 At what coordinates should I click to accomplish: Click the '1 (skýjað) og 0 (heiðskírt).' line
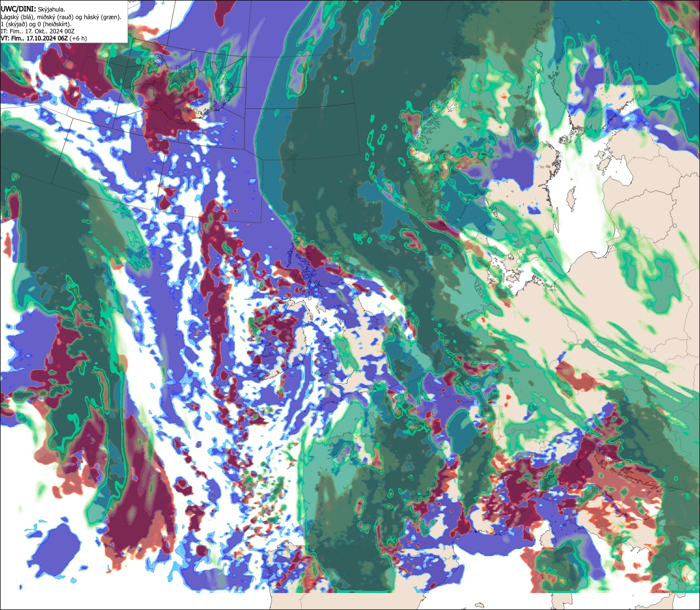point(37,24)
